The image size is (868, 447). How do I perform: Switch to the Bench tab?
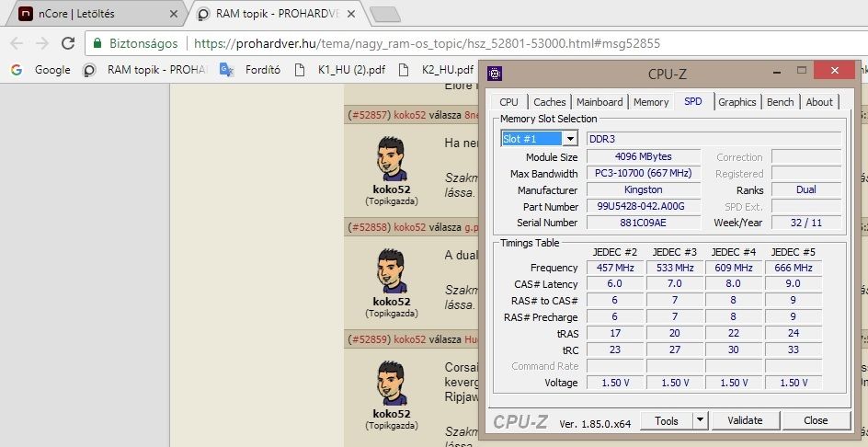(780, 102)
